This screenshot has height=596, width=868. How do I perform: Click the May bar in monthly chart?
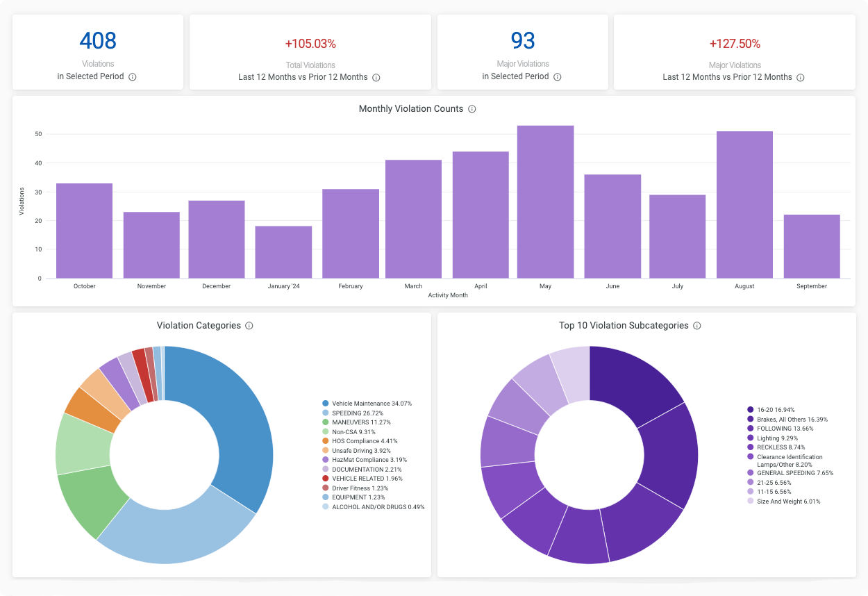[x=545, y=201]
